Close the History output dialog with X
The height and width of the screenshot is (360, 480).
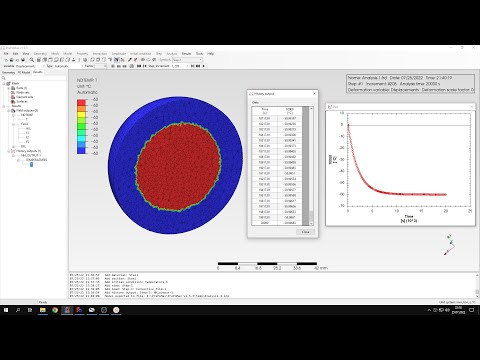click(x=314, y=94)
